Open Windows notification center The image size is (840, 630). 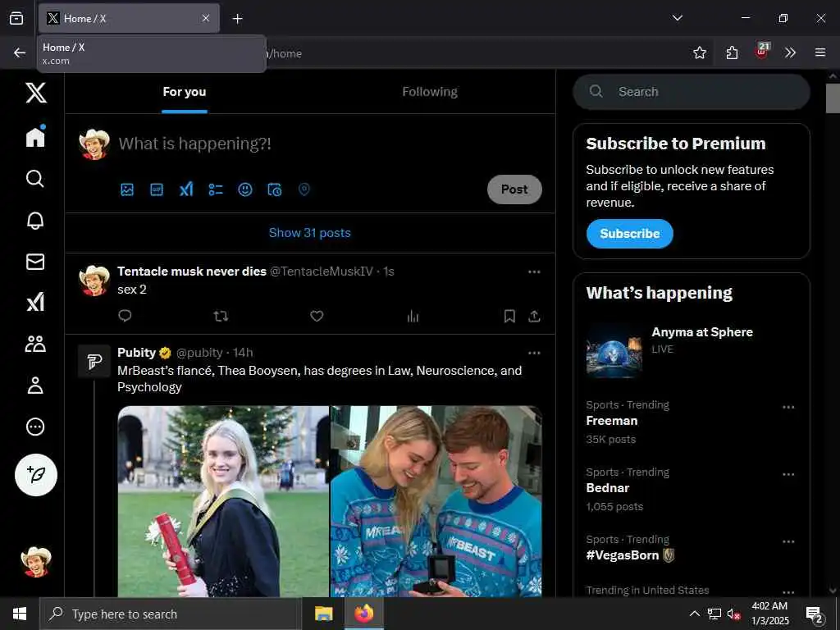point(815,615)
